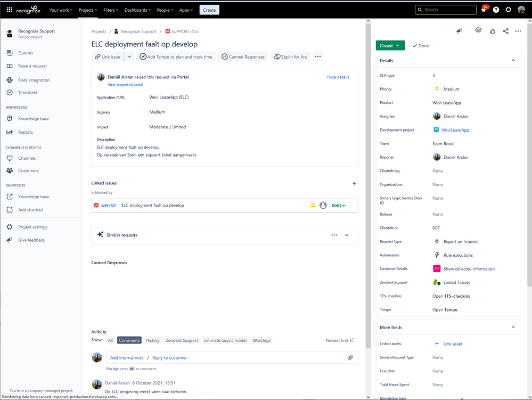This screenshot has height=400, width=532.
Task: Open the DONE status dropdown on WEV-737
Action: (338, 206)
